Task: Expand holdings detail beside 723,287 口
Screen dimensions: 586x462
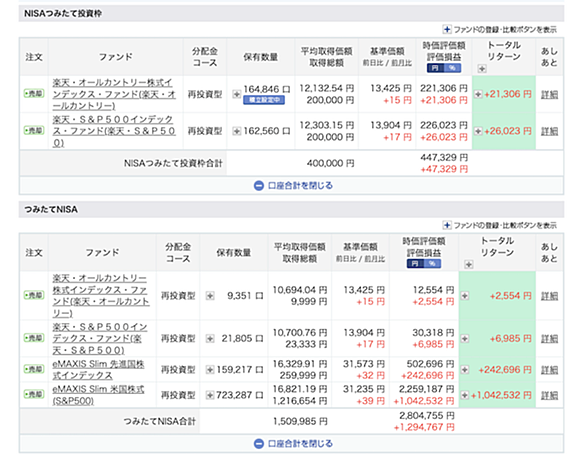Action: [x=210, y=395]
